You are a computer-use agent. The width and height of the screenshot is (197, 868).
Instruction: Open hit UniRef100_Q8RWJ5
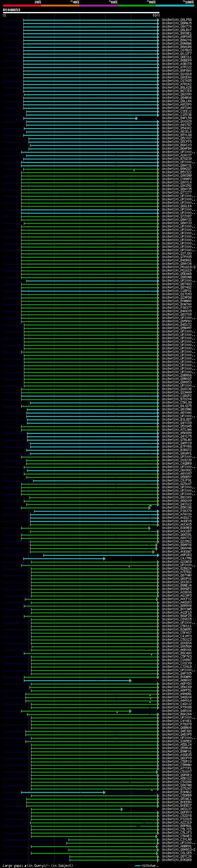click(177, 23)
